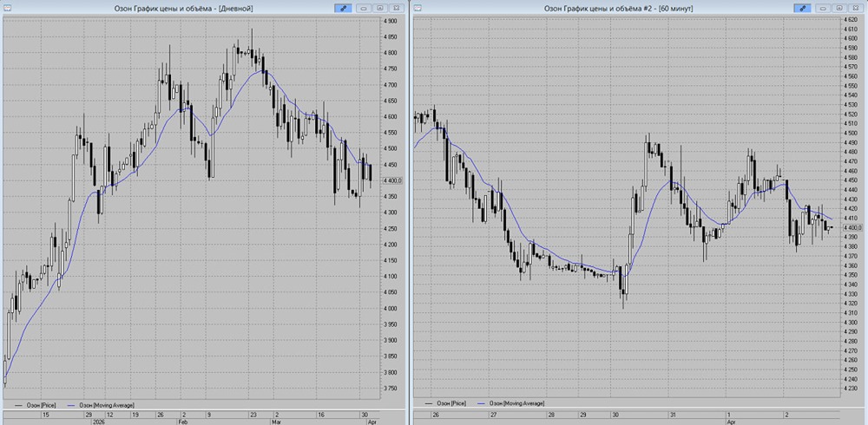The width and height of the screenshot is (868, 425).
Task: Click the 'Feb' month label on the Дневной time axis
Action: [x=182, y=421]
